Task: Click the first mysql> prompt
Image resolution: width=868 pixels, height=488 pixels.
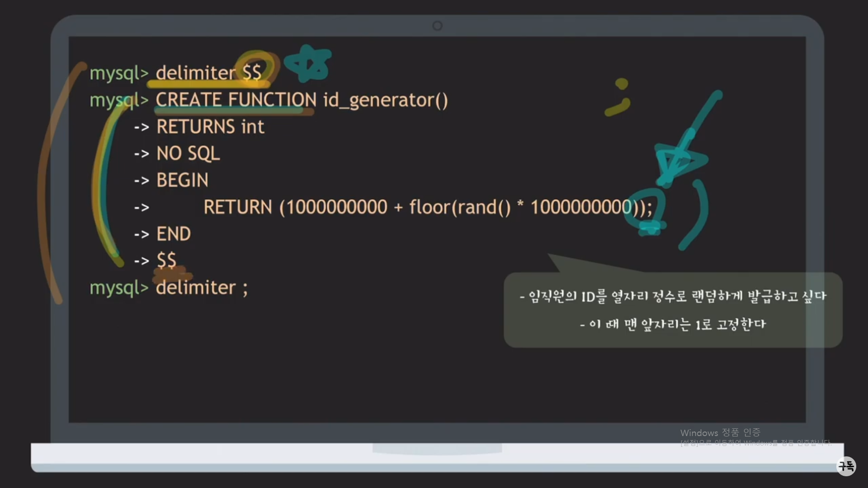Action: click(x=119, y=73)
